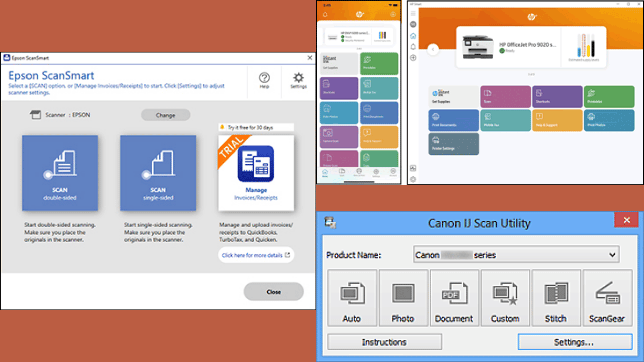Viewport: 644px width, 362px height.
Task: Tap the Print Photos tile in the HP mobile app
Action: click(x=339, y=113)
